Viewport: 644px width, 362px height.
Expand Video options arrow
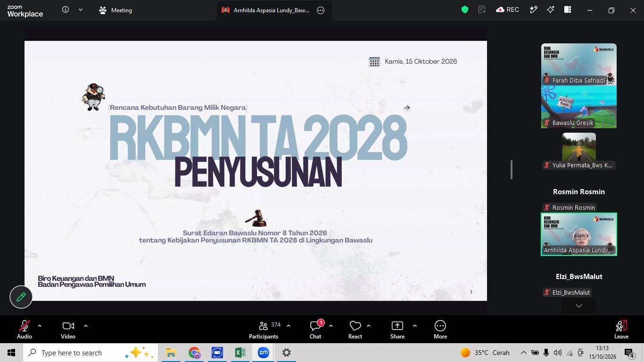click(86, 326)
